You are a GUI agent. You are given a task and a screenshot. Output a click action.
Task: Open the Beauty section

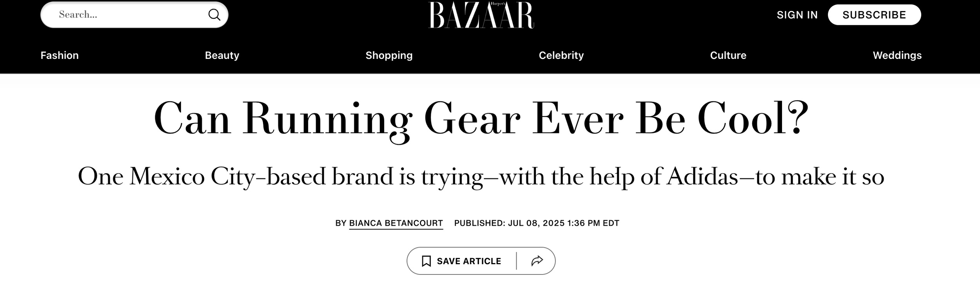tap(222, 55)
